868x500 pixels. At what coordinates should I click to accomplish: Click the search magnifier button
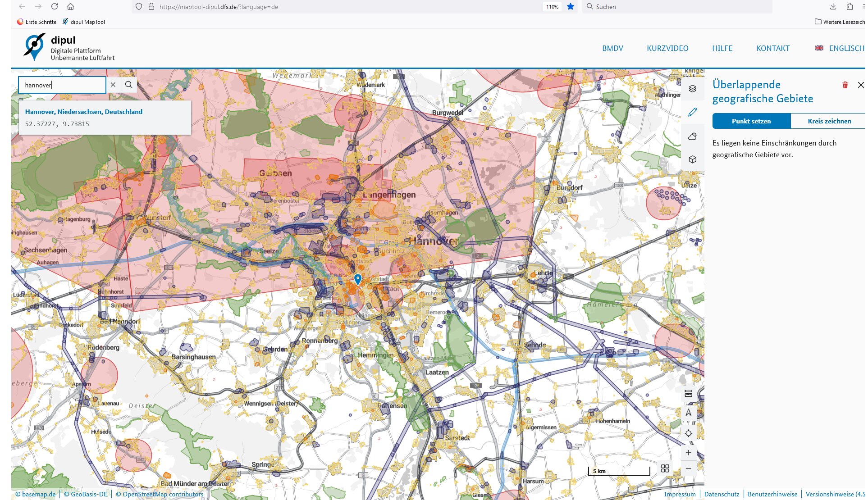point(129,85)
